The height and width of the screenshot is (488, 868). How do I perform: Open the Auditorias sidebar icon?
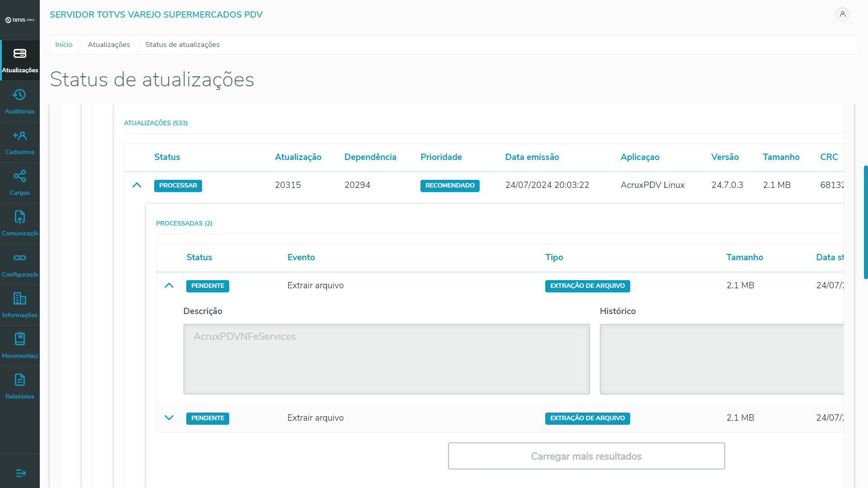(19, 95)
